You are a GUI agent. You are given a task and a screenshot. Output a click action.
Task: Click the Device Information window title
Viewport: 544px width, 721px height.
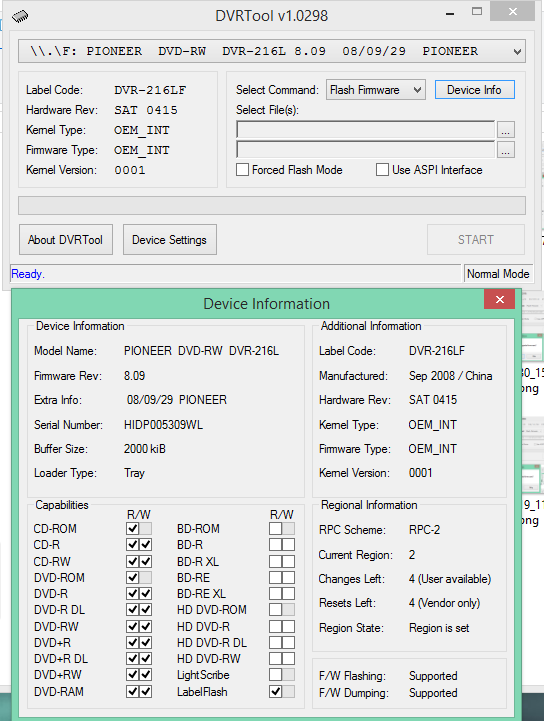[x=266, y=303]
